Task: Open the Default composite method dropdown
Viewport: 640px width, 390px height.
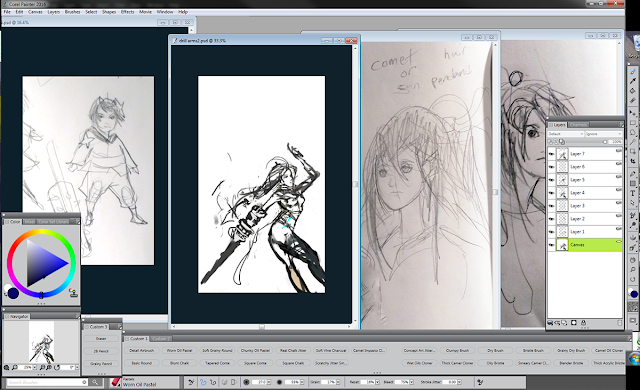Action: pos(566,134)
